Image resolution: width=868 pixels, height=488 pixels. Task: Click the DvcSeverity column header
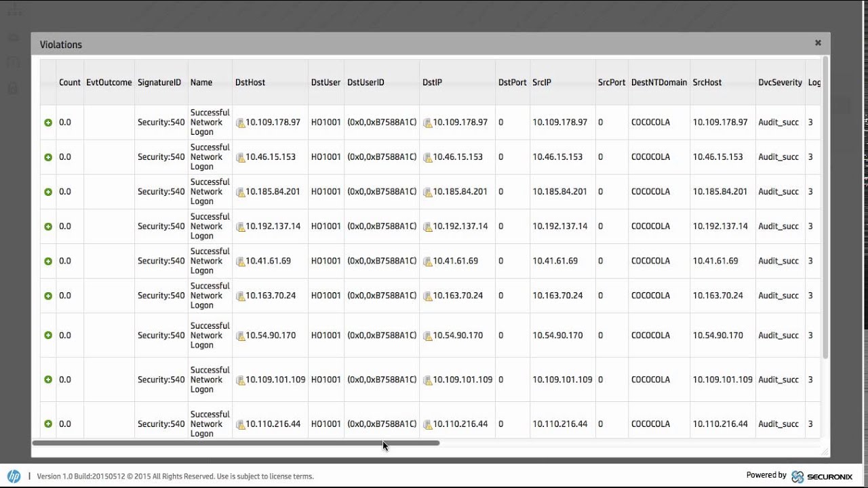click(781, 83)
